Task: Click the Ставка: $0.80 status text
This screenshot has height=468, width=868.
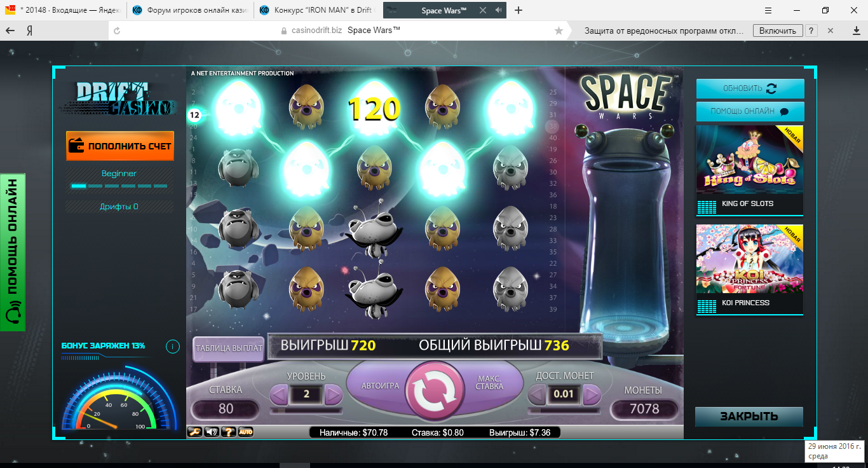Action: click(x=438, y=432)
